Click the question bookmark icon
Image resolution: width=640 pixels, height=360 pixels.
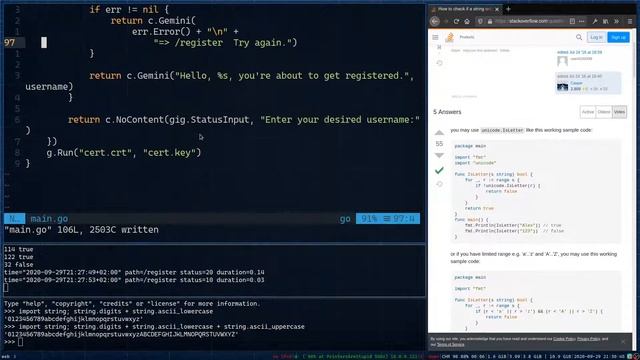click(x=439, y=48)
